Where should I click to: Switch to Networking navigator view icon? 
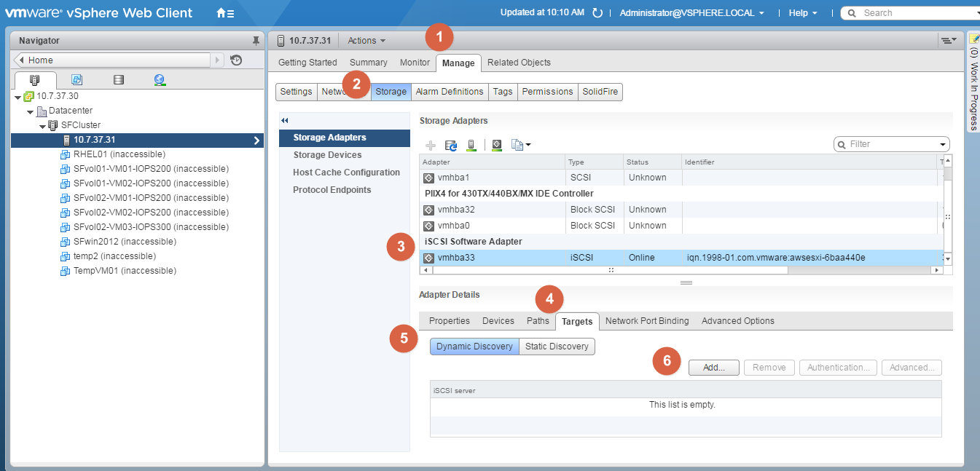coord(160,80)
